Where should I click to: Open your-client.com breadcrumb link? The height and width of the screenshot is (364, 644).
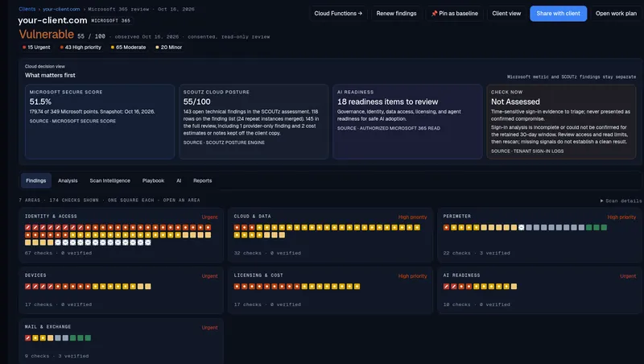click(x=61, y=9)
